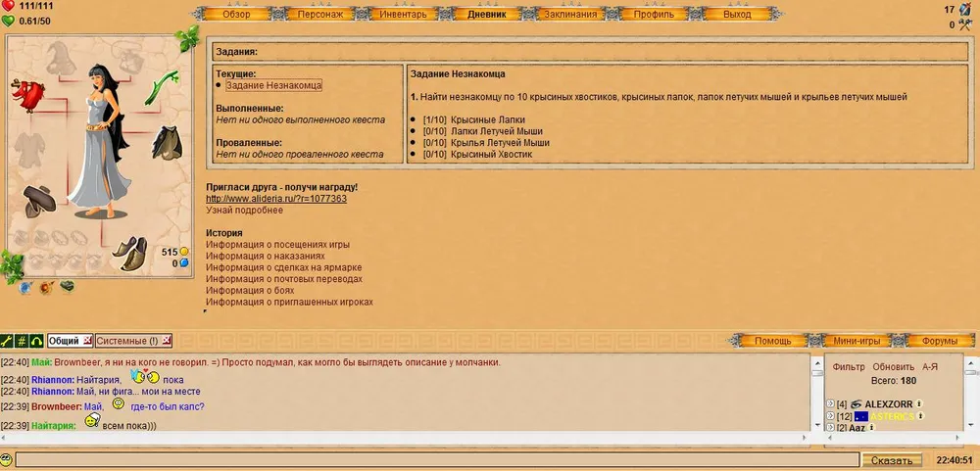Switch to the Инвентарь tab
The image size is (980, 471).
pyautogui.click(x=403, y=14)
